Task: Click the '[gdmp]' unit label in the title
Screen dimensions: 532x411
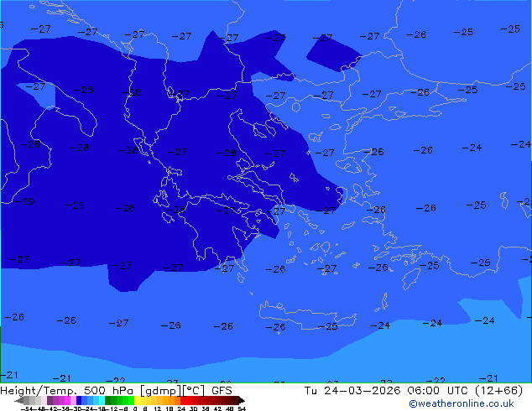Action: pos(159,391)
